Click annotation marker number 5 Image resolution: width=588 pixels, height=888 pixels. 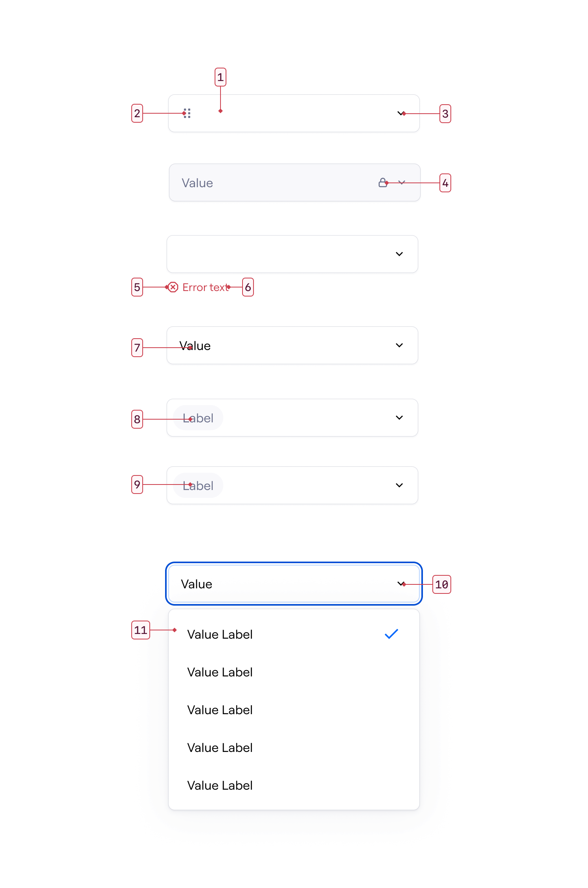point(137,287)
